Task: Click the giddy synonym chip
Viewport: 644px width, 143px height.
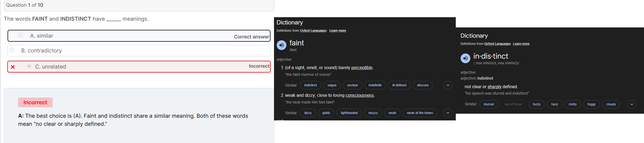Action: (x=326, y=113)
